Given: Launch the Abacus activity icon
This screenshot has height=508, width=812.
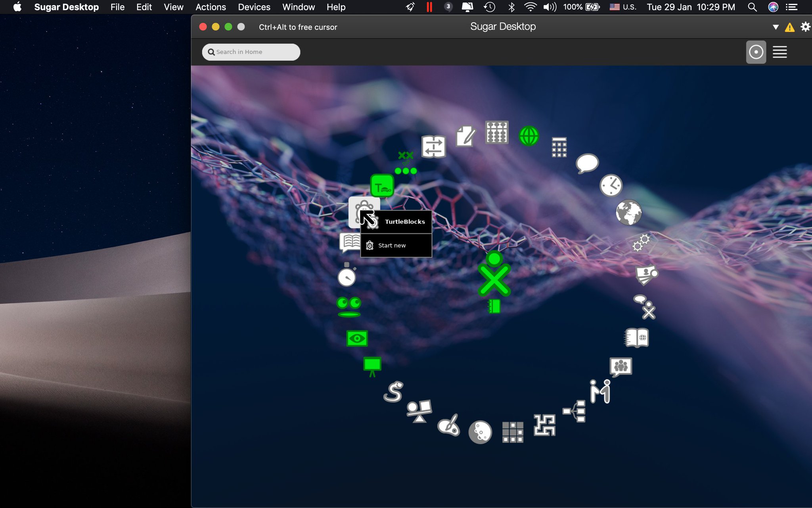Looking at the screenshot, I should (x=496, y=132).
